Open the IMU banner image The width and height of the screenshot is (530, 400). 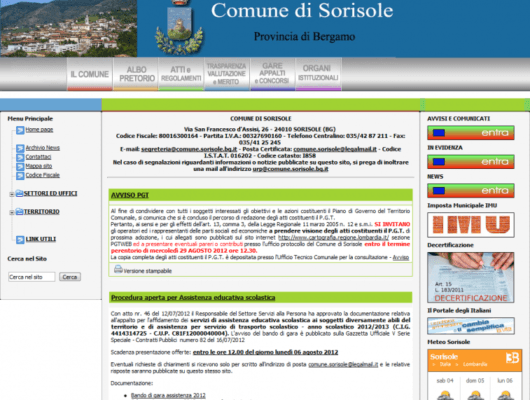[x=471, y=225]
